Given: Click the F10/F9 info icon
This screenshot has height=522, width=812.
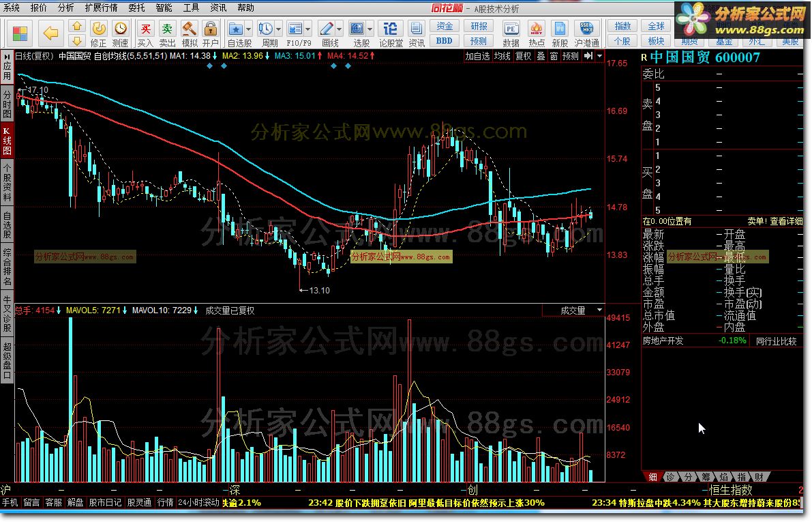Looking at the screenshot, I should tap(295, 29).
